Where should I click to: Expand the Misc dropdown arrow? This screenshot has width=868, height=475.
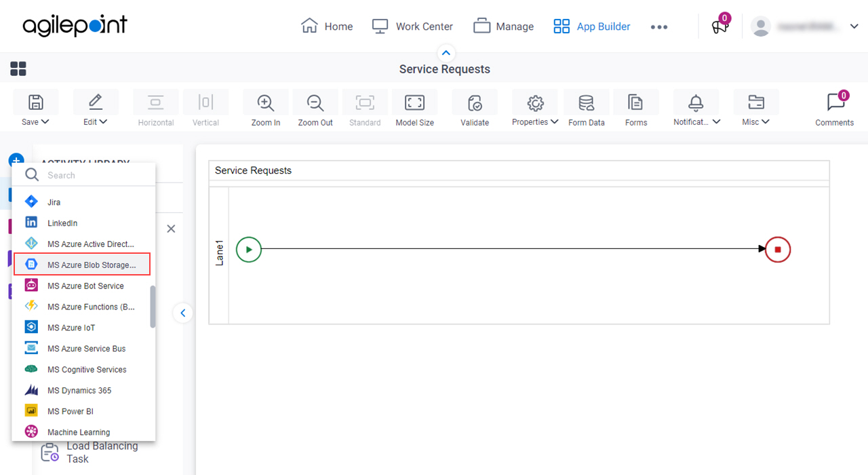(766, 122)
